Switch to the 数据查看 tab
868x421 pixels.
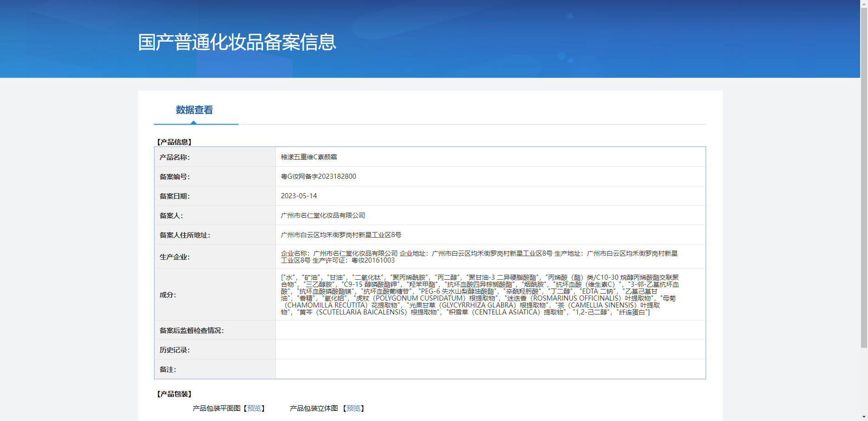[194, 110]
